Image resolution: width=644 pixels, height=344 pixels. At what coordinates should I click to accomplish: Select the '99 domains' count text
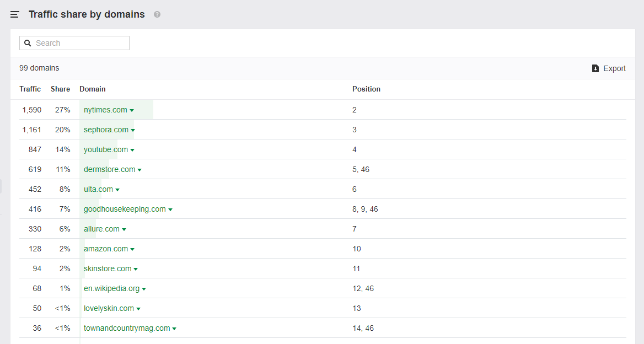click(x=40, y=68)
